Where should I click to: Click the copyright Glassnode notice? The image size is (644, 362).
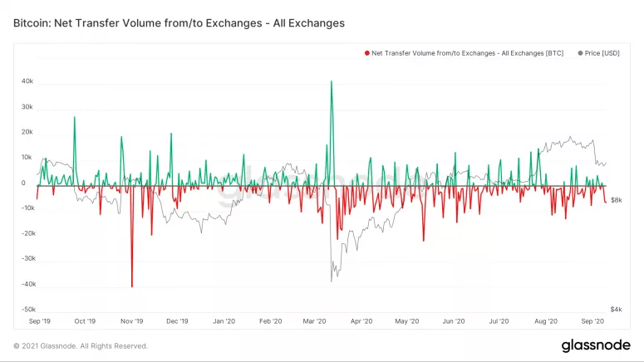coord(81,345)
